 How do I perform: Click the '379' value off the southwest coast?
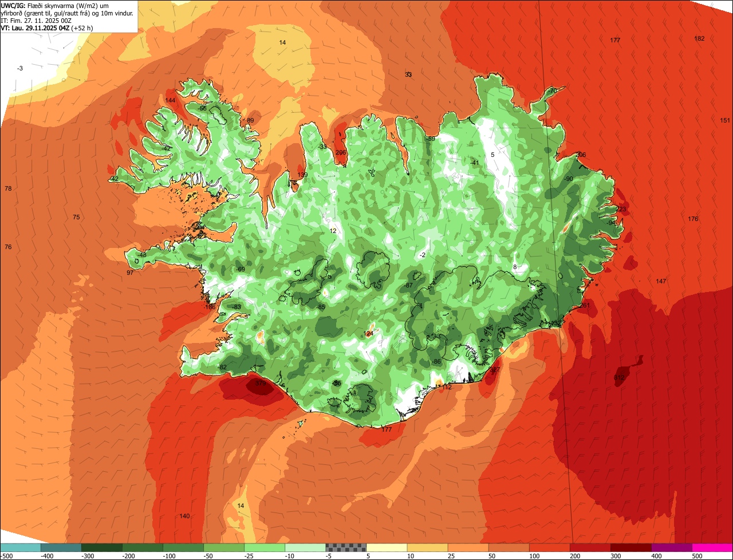point(261,384)
